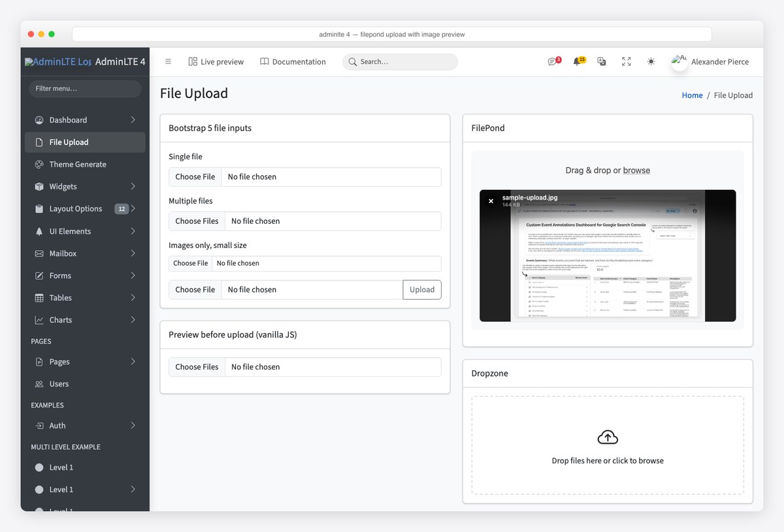This screenshot has height=532, width=784.
Task: Click the Mailbox envelope icon
Action: click(39, 253)
